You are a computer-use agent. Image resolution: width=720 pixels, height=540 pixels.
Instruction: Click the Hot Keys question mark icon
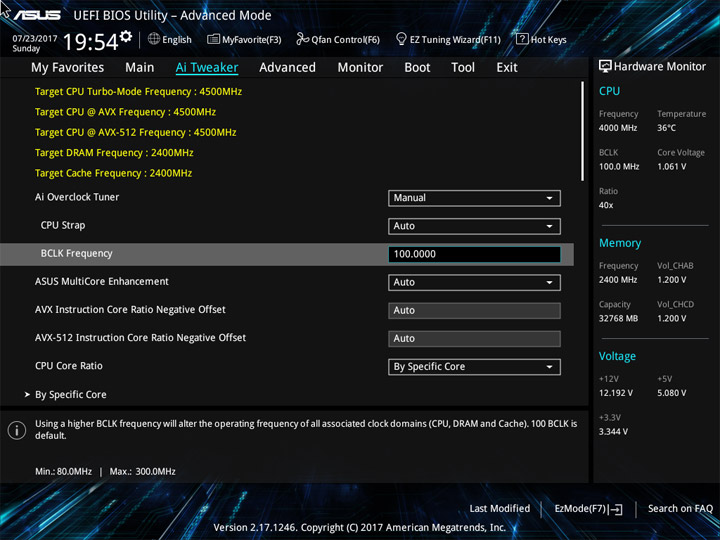(522, 39)
